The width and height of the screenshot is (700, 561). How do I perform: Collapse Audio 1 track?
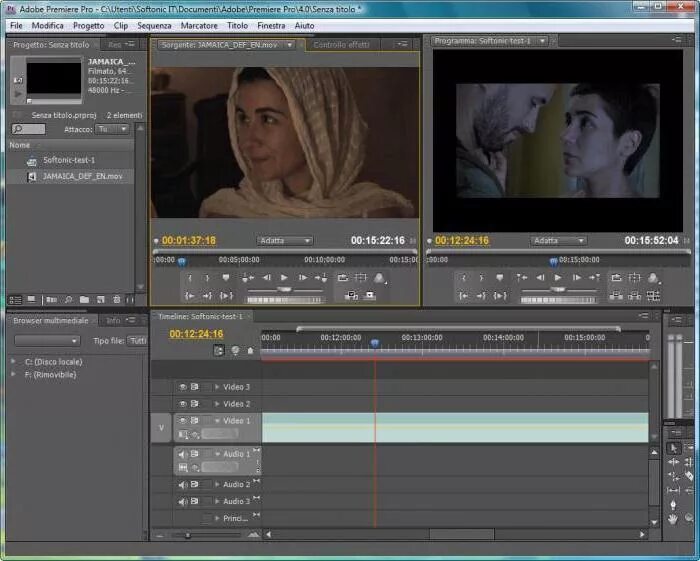[217, 454]
